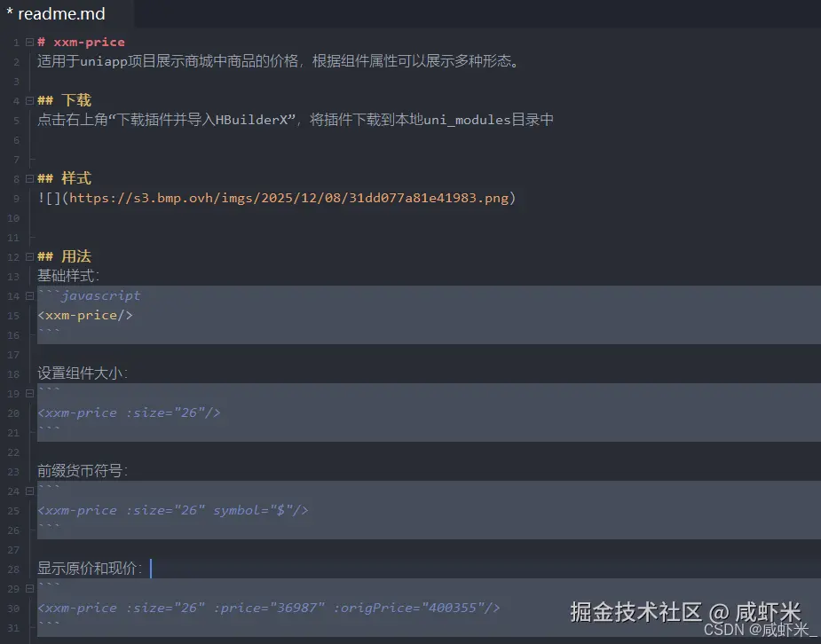Click the line number 9 gutter

[13, 198]
